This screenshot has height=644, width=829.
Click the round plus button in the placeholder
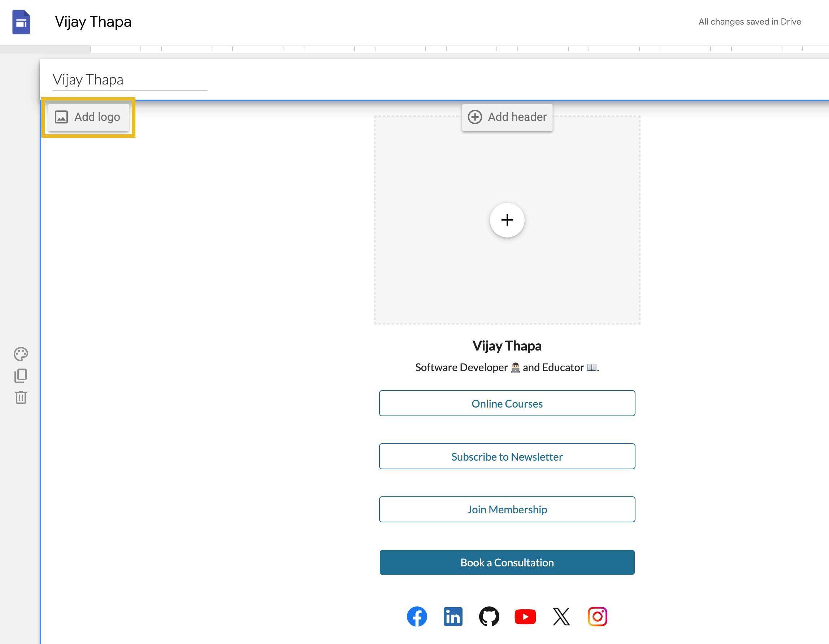[507, 220]
